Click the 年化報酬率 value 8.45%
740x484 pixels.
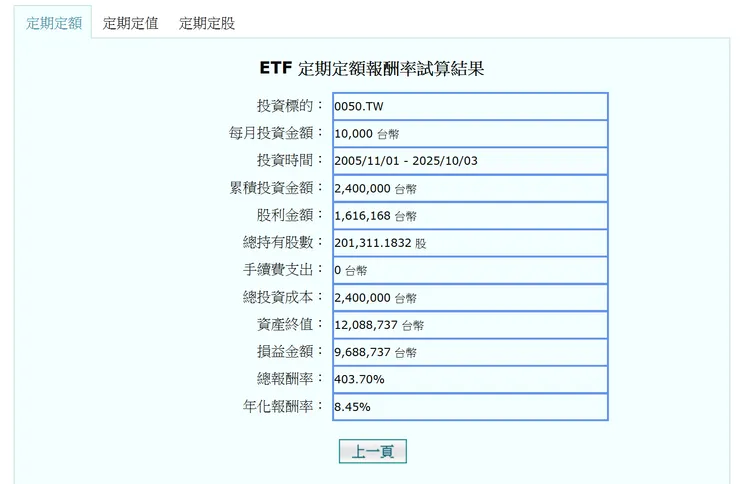pos(470,407)
